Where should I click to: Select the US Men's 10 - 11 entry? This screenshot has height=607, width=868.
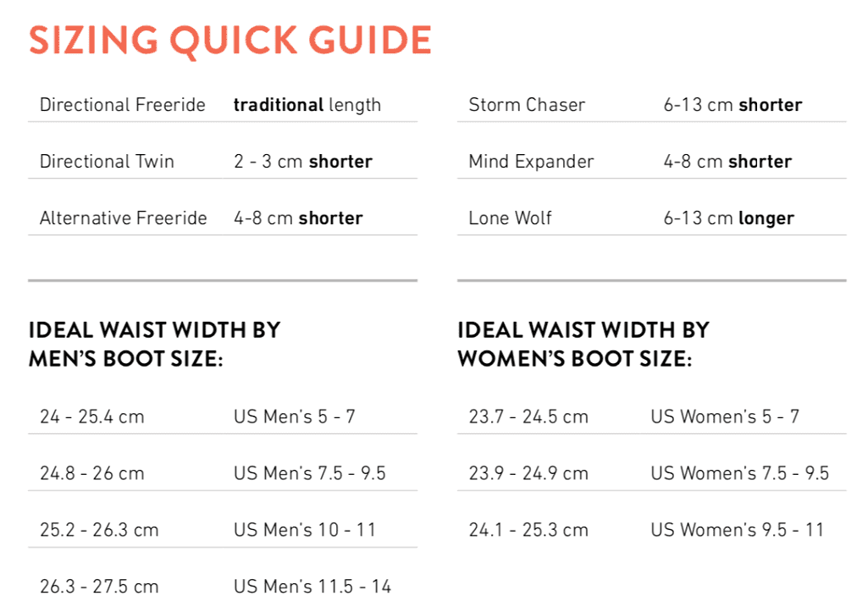305,529
